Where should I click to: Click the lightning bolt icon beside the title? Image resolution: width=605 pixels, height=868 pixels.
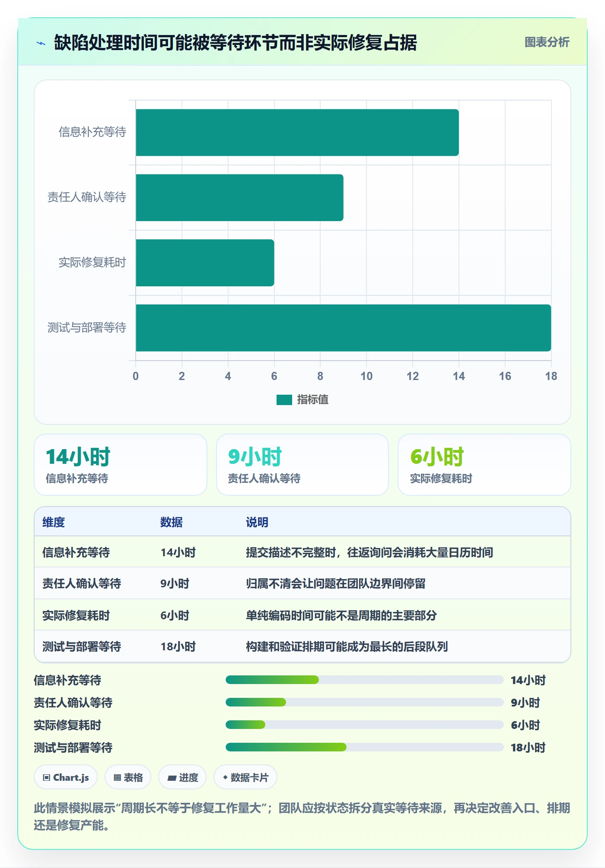[41, 43]
